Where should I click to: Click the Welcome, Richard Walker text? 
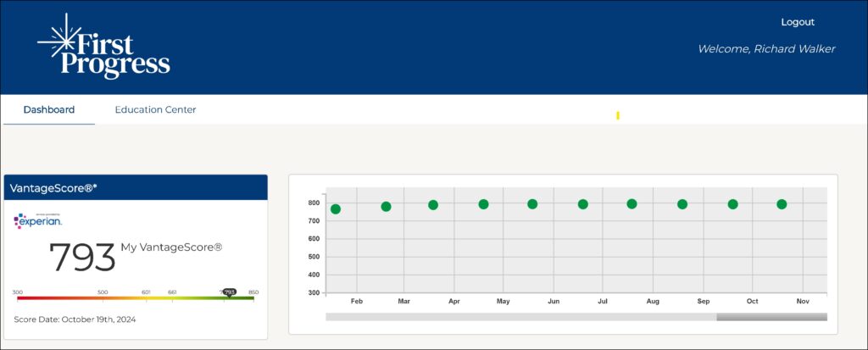point(766,49)
